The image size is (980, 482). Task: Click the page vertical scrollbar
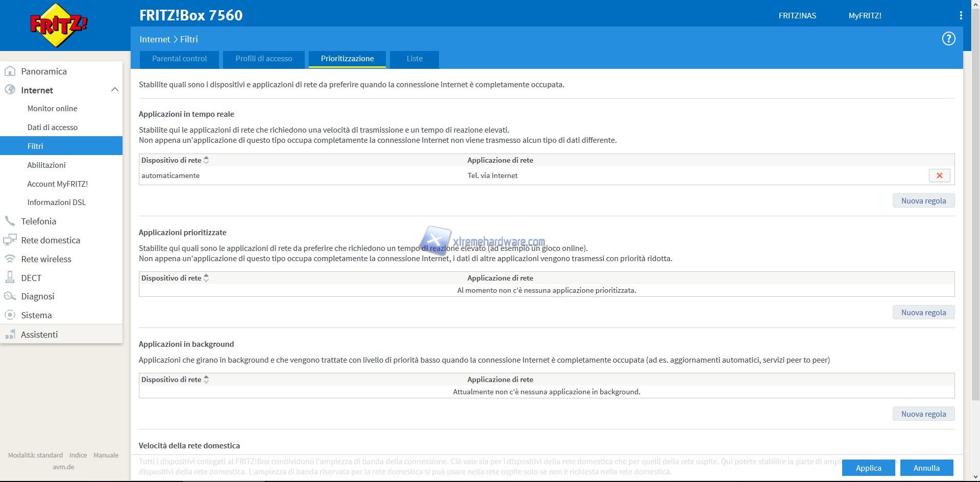(x=976, y=204)
